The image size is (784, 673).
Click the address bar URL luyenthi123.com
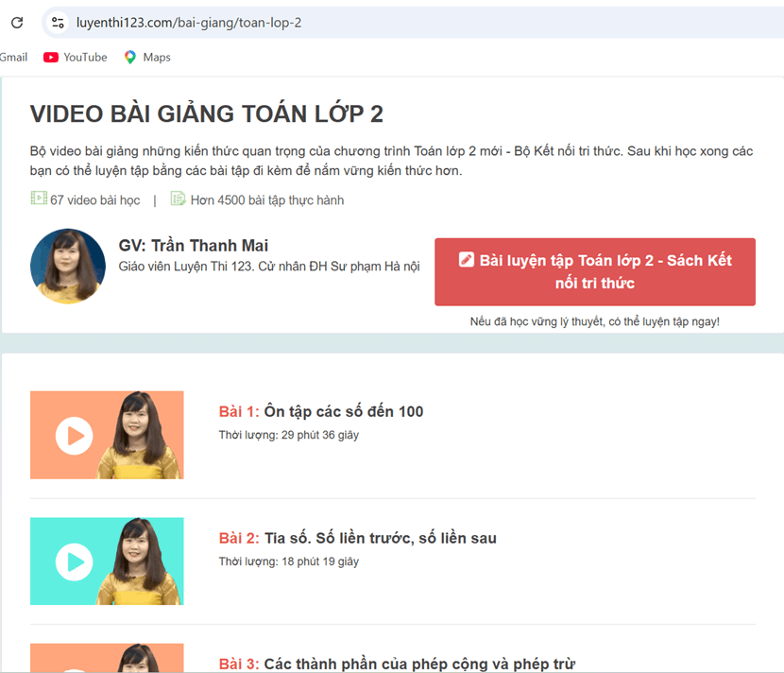[189, 23]
